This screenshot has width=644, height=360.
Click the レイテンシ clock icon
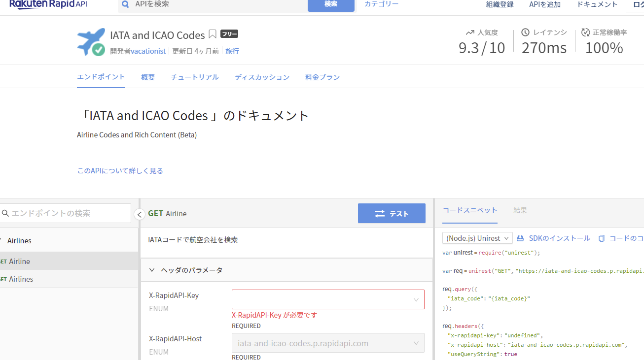(x=525, y=33)
